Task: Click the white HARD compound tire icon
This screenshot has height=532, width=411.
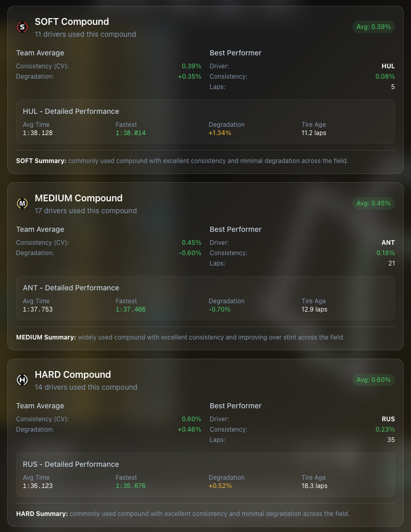Action: pyautogui.click(x=22, y=380)
